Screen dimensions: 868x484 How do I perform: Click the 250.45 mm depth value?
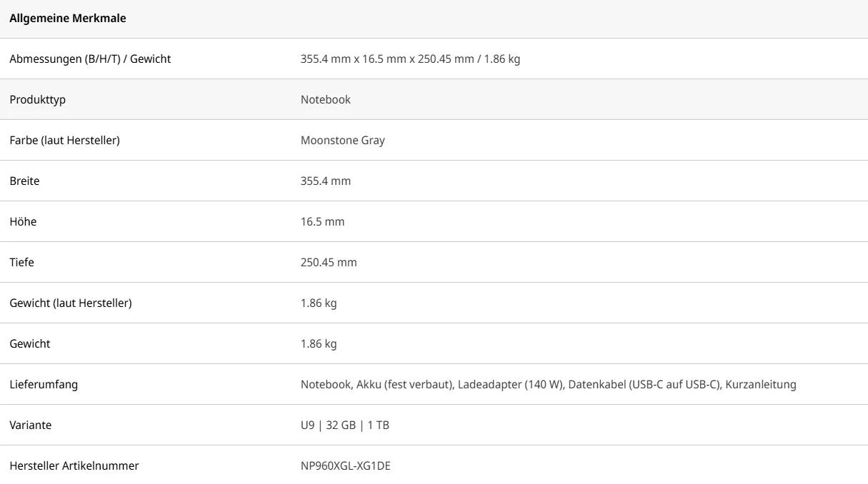pyautogui.click(x=329, y=263)
